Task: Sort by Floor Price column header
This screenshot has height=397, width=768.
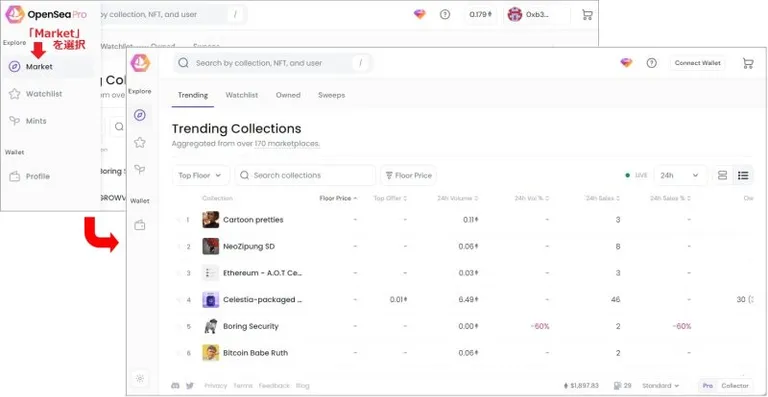Action: [338, 198]
